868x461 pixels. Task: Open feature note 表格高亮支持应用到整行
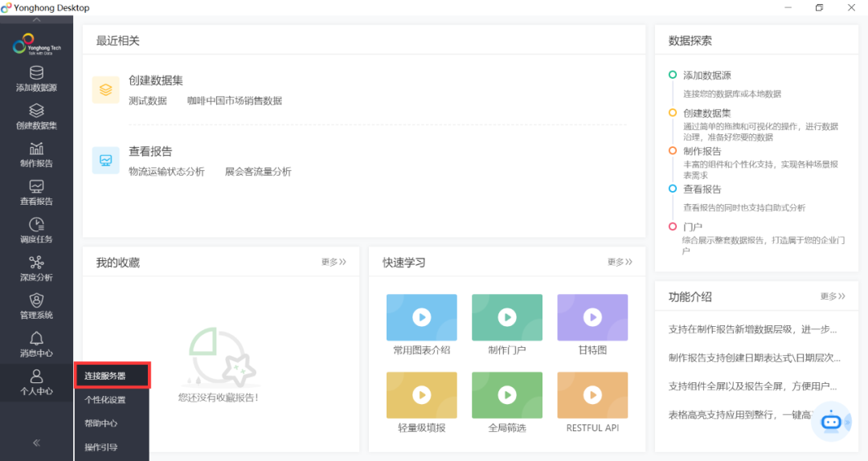739,414
